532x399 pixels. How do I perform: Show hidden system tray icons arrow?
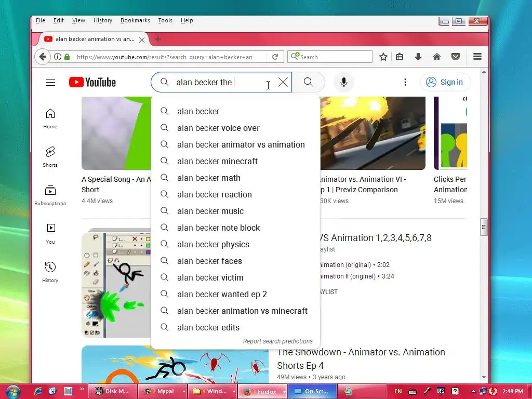coord(473,391)
